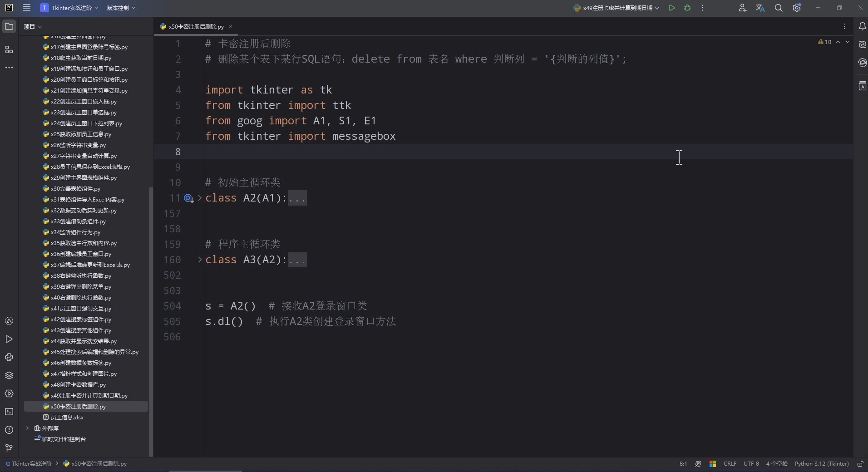Toggle the Structure tool window icon
Viewport: 868px width, 472px height.
[x=9, y=50]
